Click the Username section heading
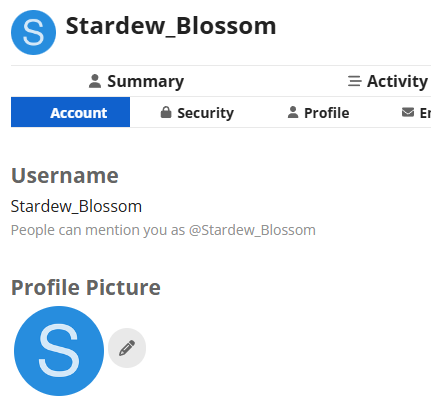 (x=65, y=175)
